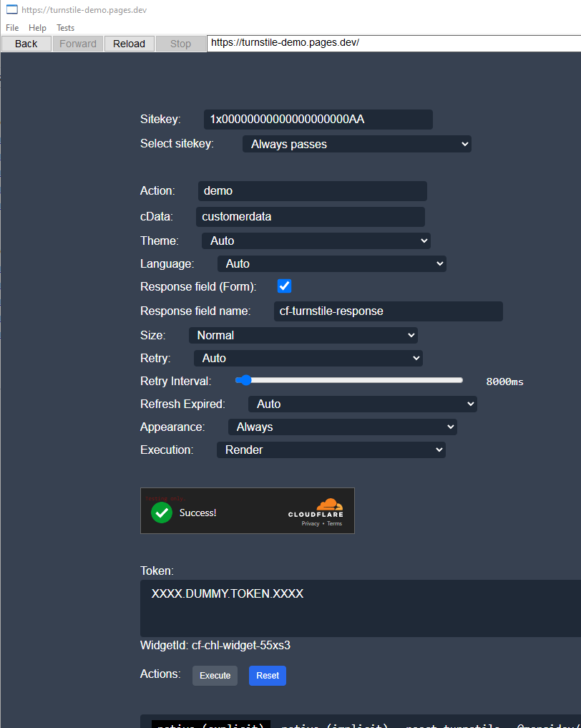Open the Tests menu
Viewport: 581px width, 728px height.
(x=65, y=27)
